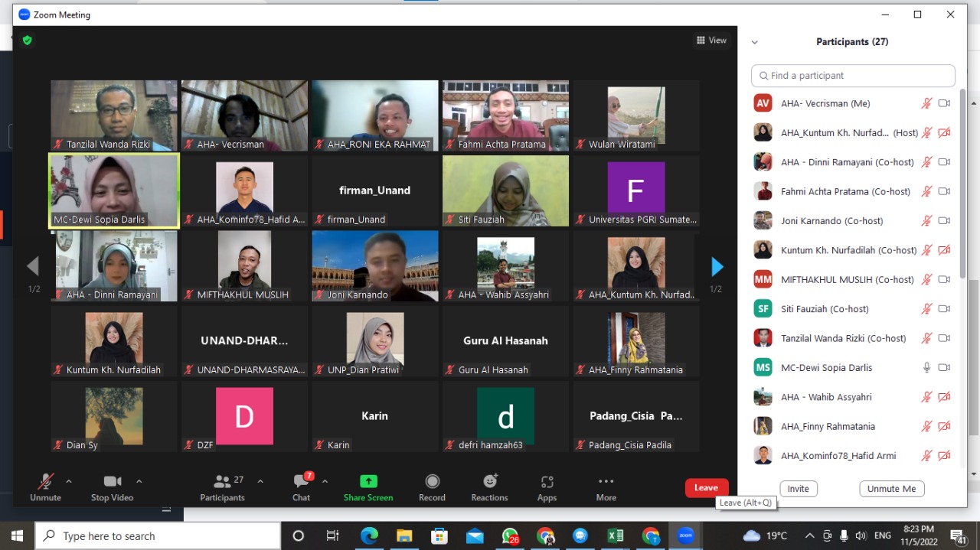
Task: Open the View layout menu
Action: pyautogui.click(x=711, y=41)
